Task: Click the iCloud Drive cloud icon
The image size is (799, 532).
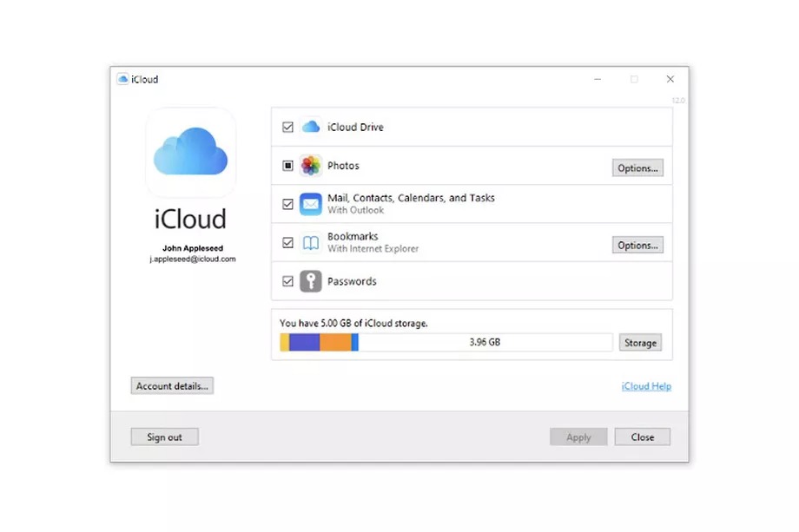Action: click(x=310, y=127)
